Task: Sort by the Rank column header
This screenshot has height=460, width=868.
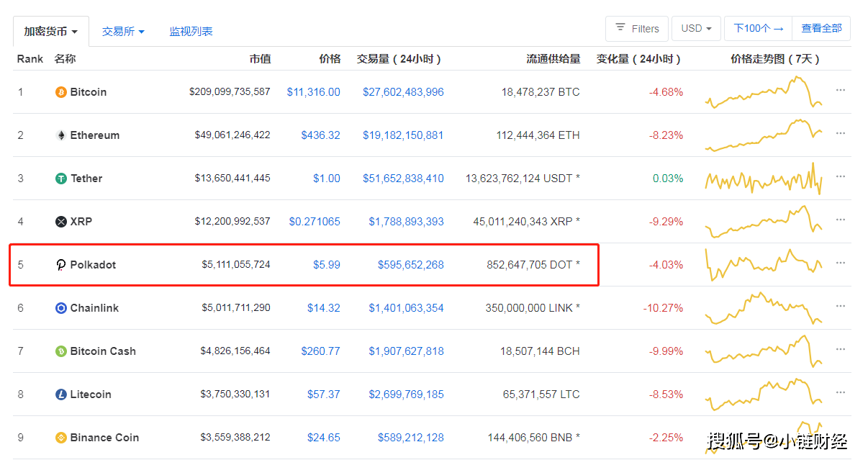Action: 30,59
